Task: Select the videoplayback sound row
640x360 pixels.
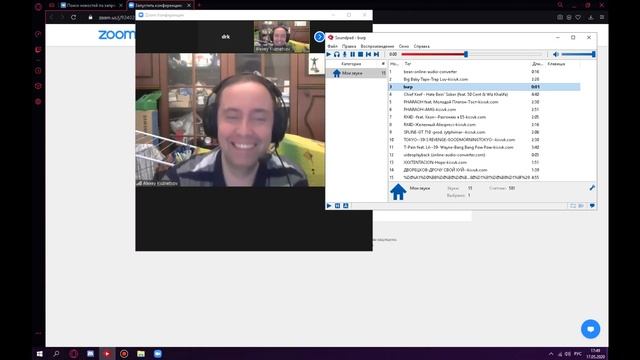Action: [x=484, y=155]
